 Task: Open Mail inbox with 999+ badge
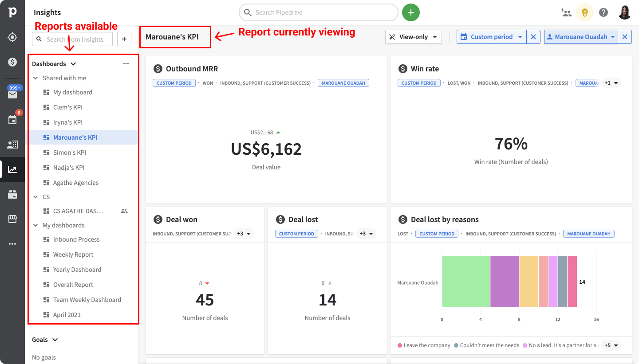[12, 94]
